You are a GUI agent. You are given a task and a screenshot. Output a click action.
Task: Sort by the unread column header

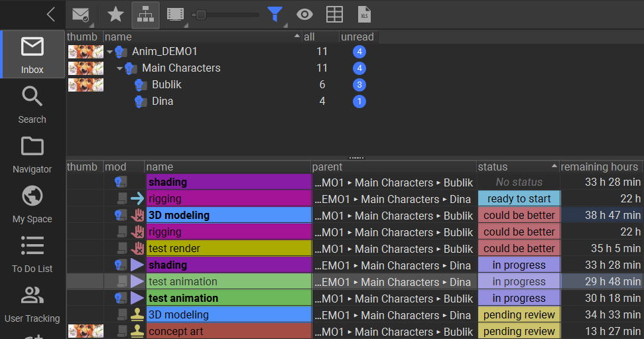coord(357,36)
